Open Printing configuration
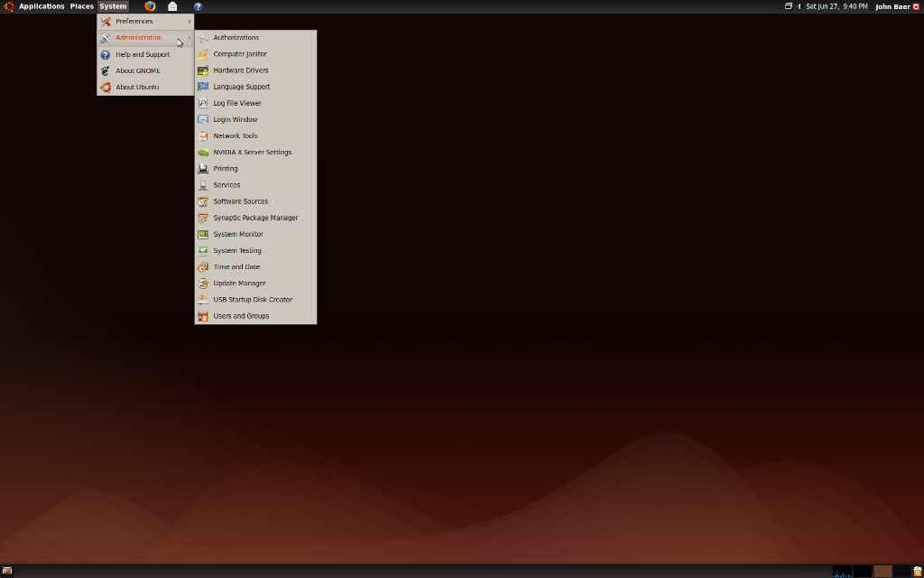Image resolution: width=924 pixels, height=578 pixels. point(255,169)
